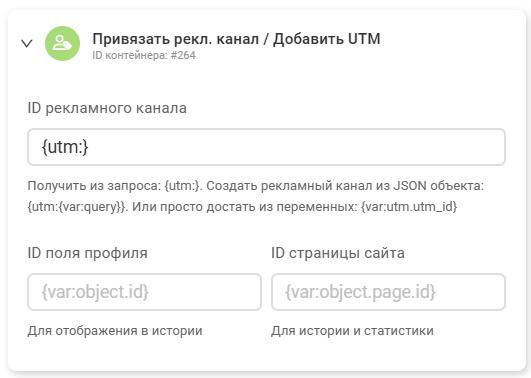
Task: Focus the advertising channel field containing {utm:}
Action: (x=266, y=147)
